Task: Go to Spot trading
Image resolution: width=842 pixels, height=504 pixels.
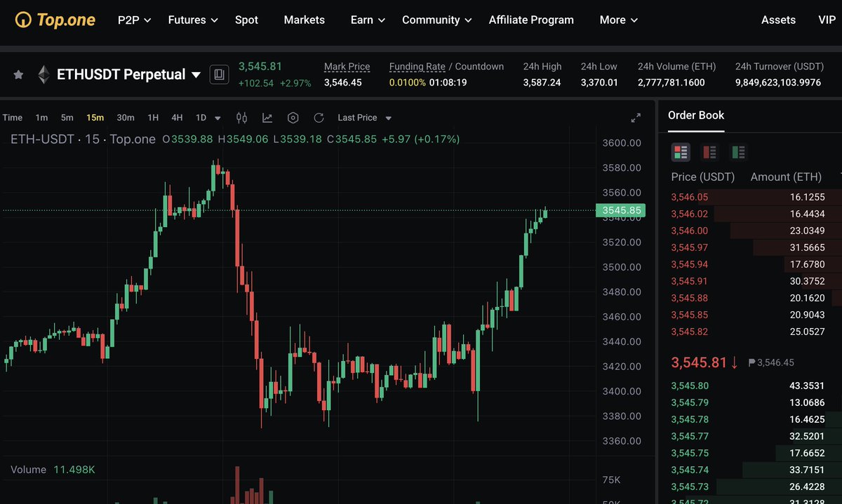Action: tap(246, 20)
